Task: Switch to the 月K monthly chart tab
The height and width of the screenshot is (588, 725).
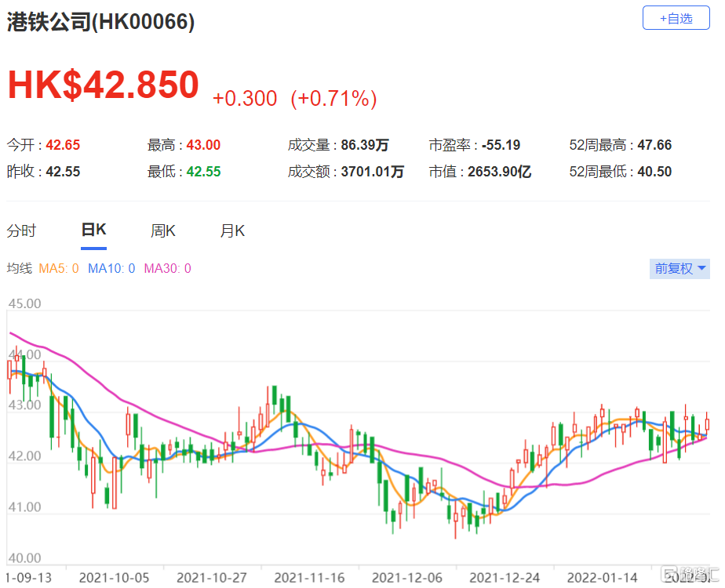Action: tap(232, 231)
